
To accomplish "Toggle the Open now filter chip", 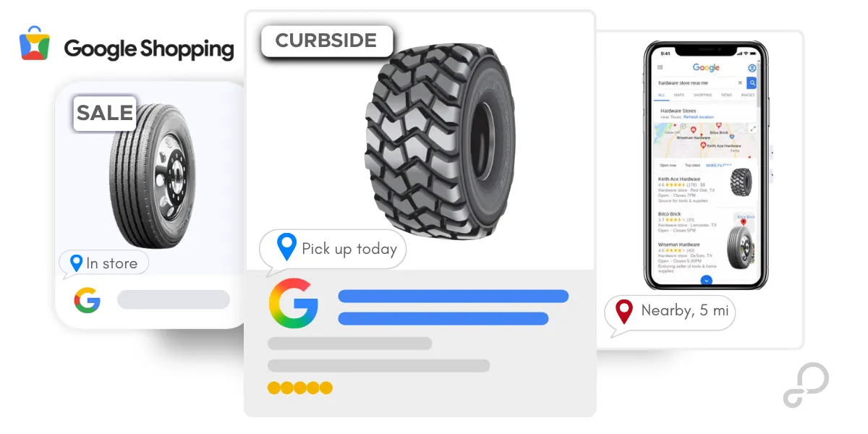I will click(x=668, y=165).
